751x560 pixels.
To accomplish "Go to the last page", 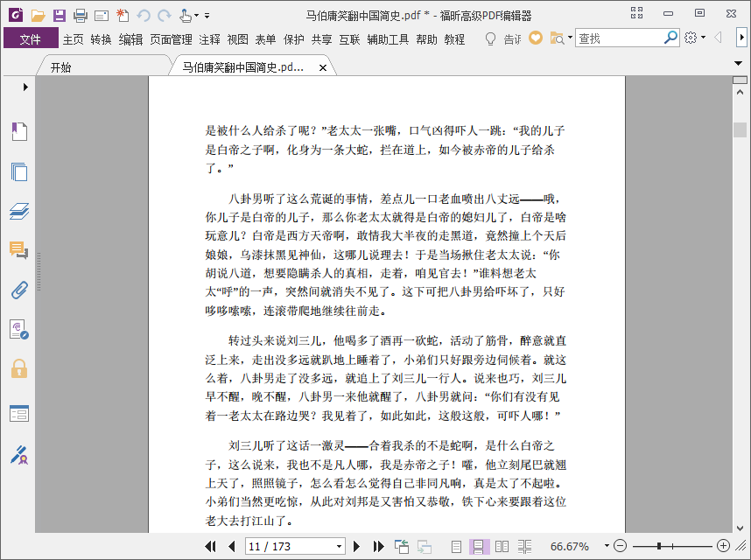I will 379,546.
